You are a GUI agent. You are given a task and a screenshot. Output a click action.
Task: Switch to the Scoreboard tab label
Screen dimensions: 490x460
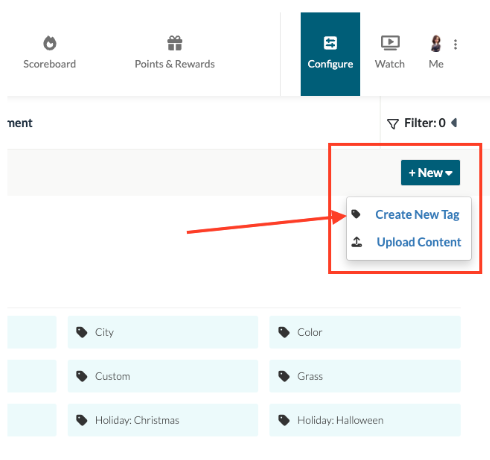point(50,64)
